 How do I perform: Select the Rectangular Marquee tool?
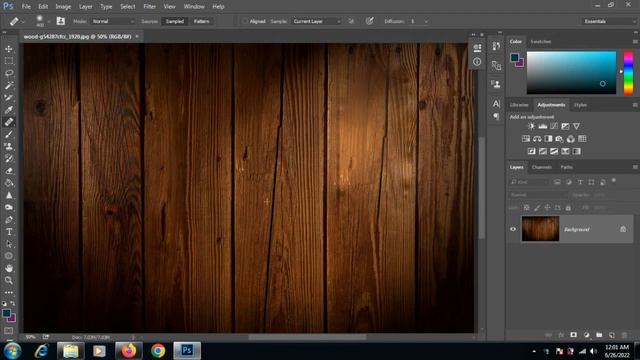click(9, 61)
